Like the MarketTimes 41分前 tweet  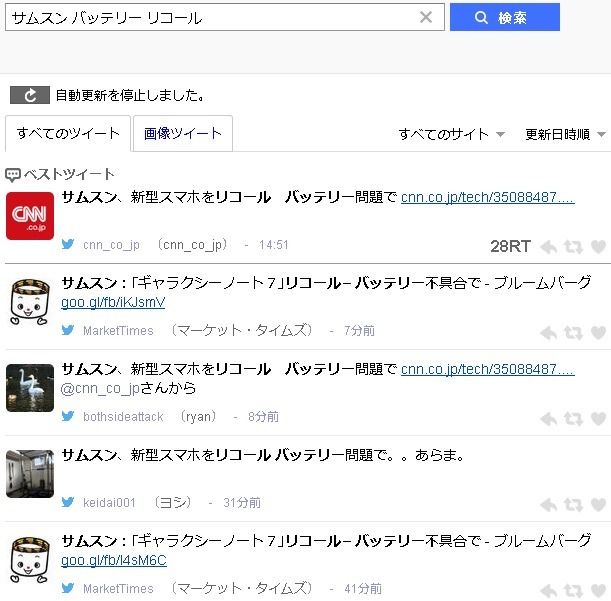(x=599, y=591)
